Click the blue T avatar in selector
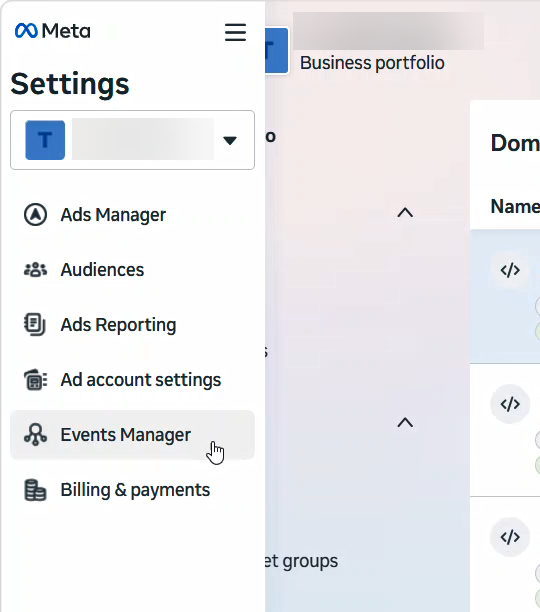 (x=45, y=140)
